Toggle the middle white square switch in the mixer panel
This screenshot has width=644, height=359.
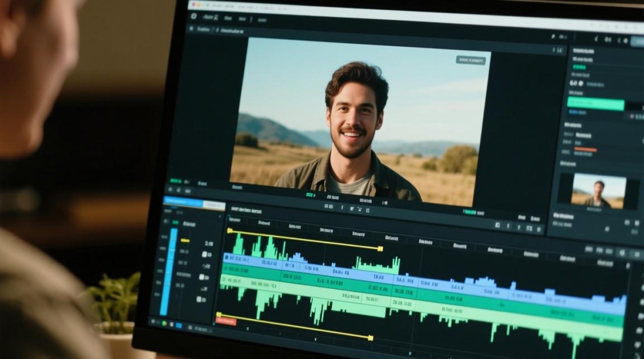201,277
